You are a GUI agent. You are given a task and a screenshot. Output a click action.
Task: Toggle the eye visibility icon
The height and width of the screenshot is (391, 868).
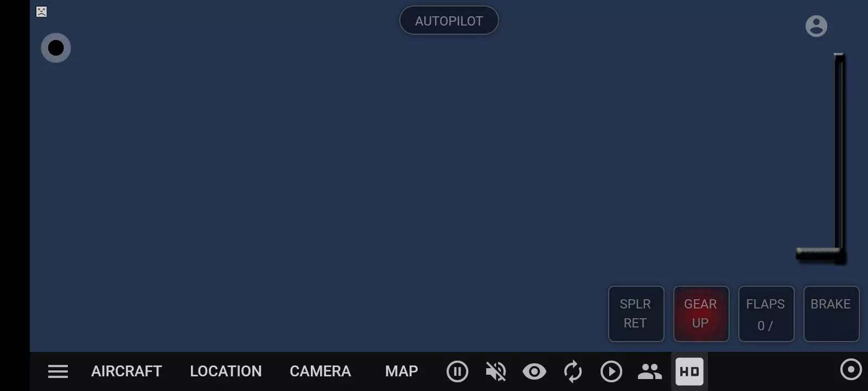(x=534, y=371)
